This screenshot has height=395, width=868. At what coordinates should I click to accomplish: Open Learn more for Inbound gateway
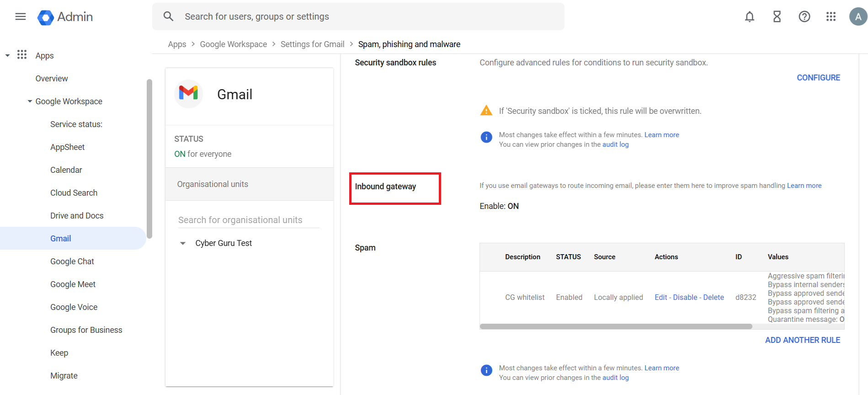click(804, 186)
